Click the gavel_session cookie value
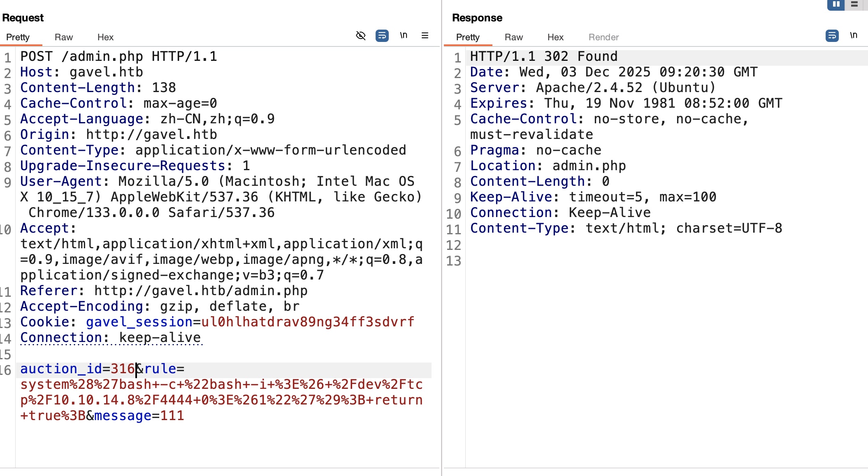This screenshot has height=476, width=868. [307, 322]
